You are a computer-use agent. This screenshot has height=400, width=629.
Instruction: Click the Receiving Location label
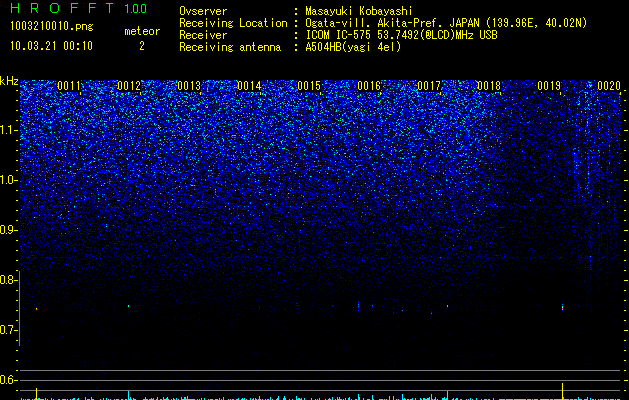click(x=233, y=23)
